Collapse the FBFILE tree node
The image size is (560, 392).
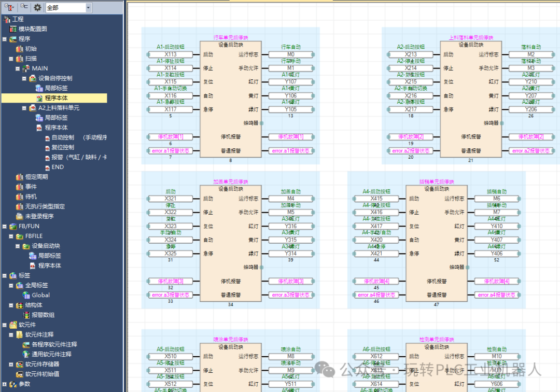[11, 236]
